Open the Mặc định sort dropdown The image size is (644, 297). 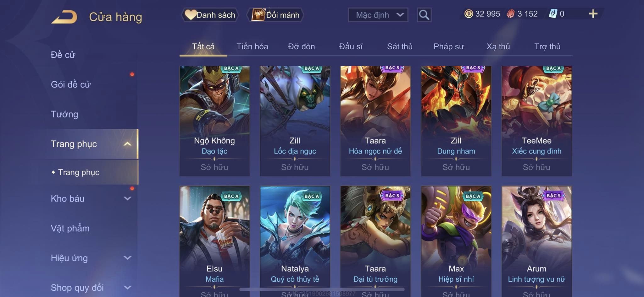click(378, 15)
